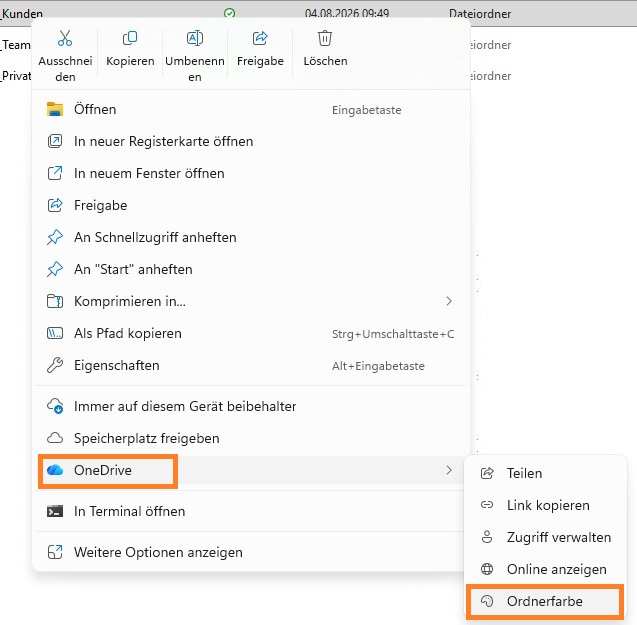Click the date 04.08.2026 09:49 cell
Viewport: 637px width, 625px height.
[347, 13]
